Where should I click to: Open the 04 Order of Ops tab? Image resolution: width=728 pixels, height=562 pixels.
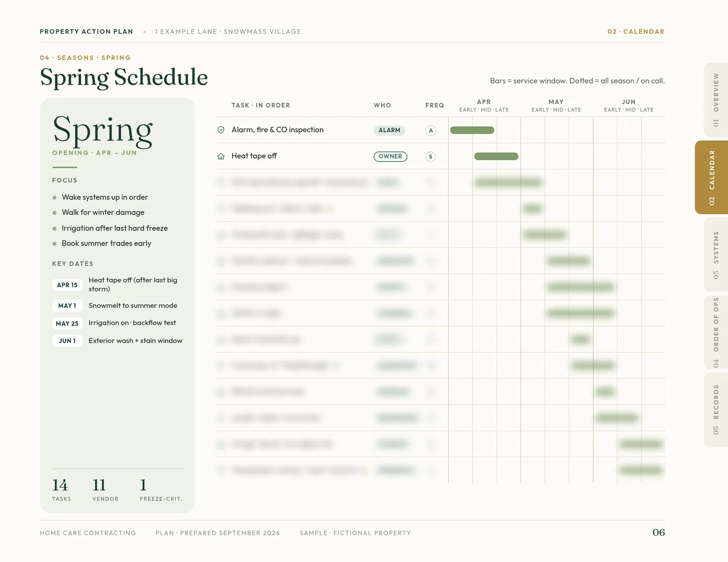click(x=716, y=332)
